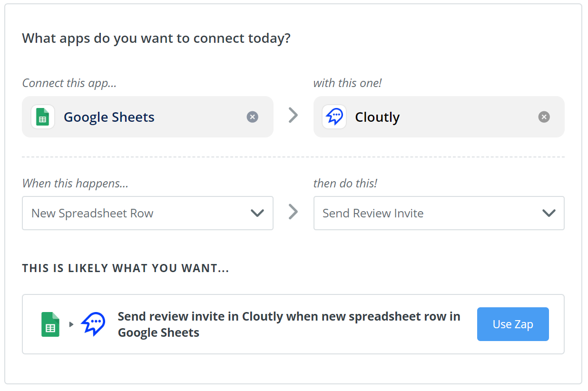588x391 pixels.
Task: Click the small triangle between the Zap icons
Action: [x=71, y=324]
